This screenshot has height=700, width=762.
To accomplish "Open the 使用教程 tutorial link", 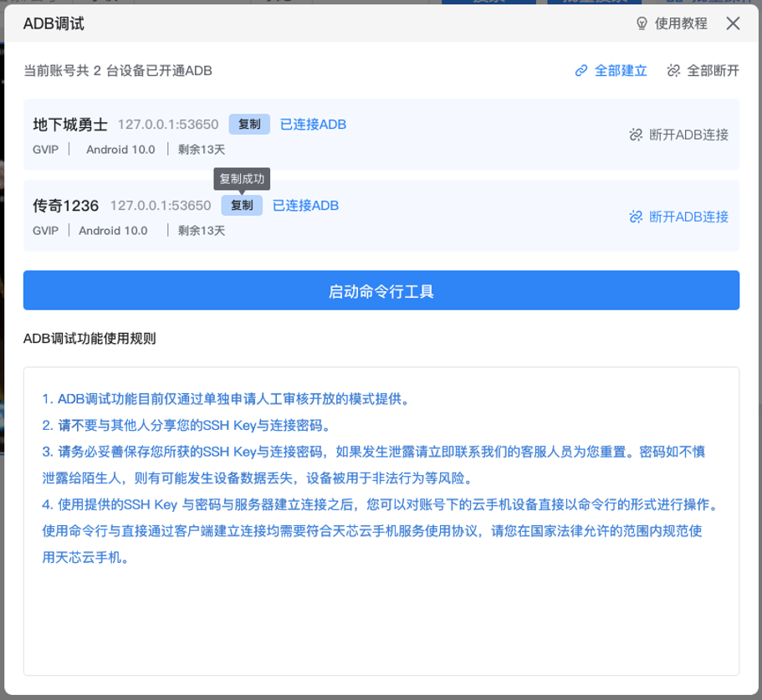I will [681, 23].
